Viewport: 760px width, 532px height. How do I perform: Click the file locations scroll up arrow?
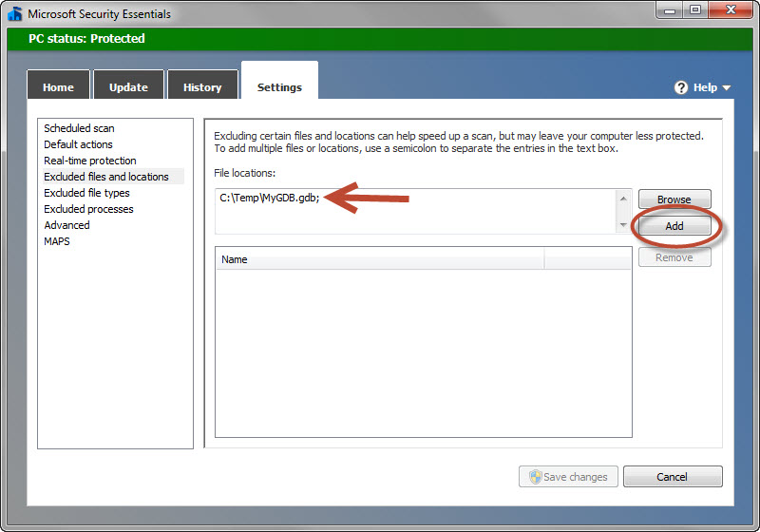(623, 199)
